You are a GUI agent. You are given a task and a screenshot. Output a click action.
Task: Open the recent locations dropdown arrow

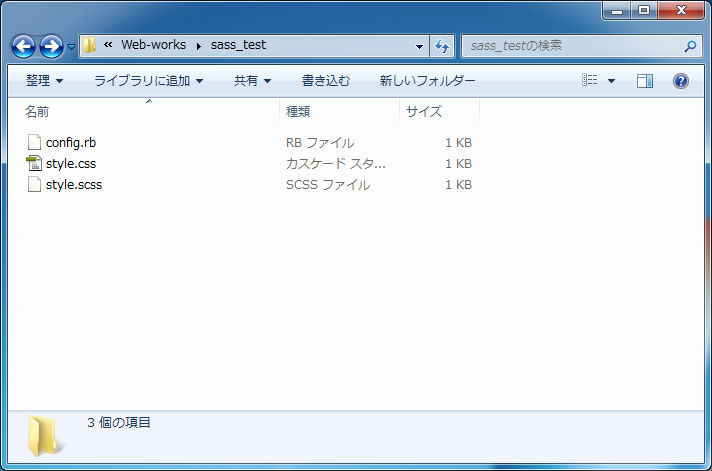point(71,46)
